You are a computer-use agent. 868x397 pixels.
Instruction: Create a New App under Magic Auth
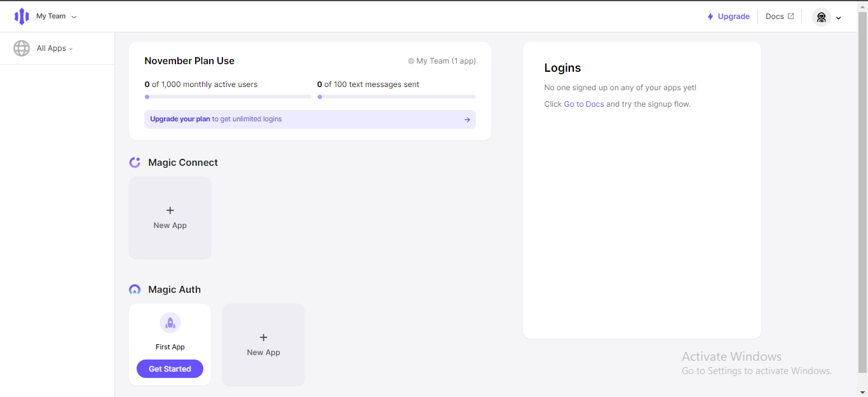263,345
